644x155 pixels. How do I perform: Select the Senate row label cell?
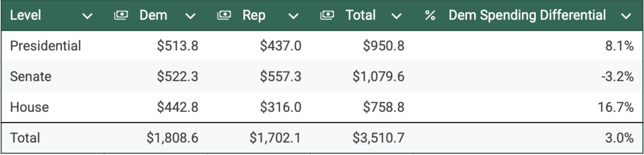[31, 76]
